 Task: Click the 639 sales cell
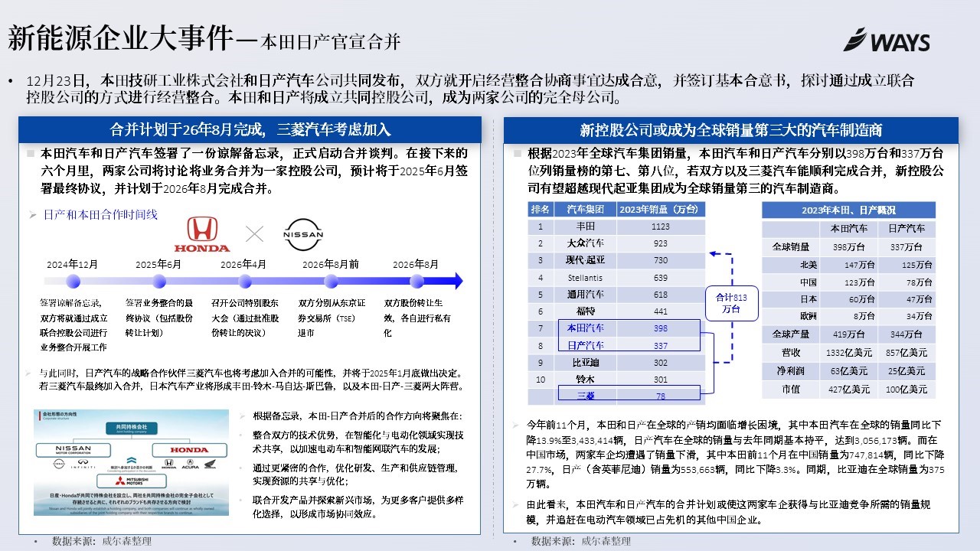tap(661, 277)
